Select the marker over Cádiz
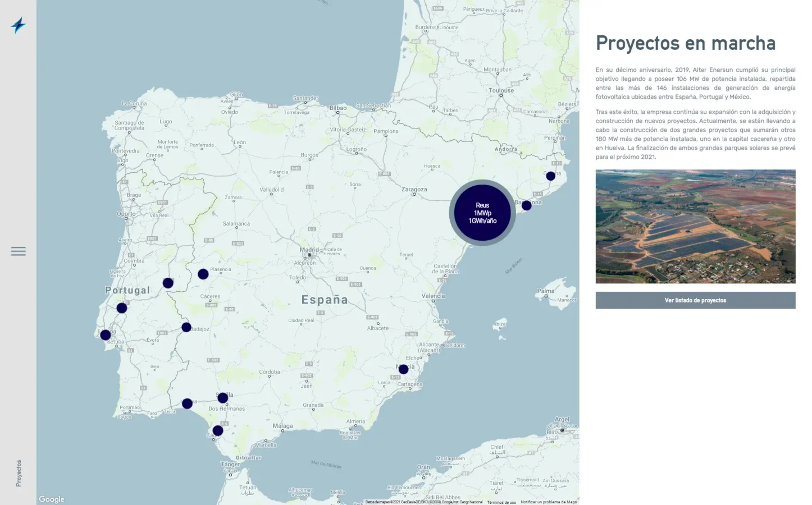The width and height of the screenshot is (812, 505). coord(218,430)
